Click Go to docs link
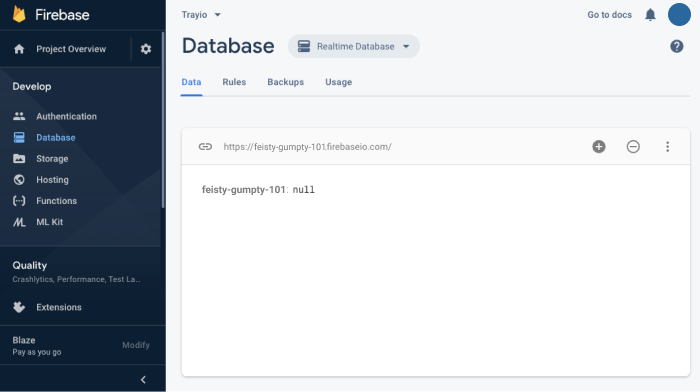The height and width of the screenshot is (392, 700). [609, 15]
